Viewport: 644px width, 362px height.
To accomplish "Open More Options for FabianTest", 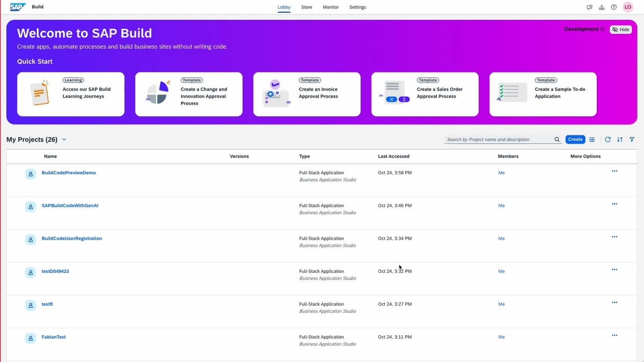I will coord(614,335).
